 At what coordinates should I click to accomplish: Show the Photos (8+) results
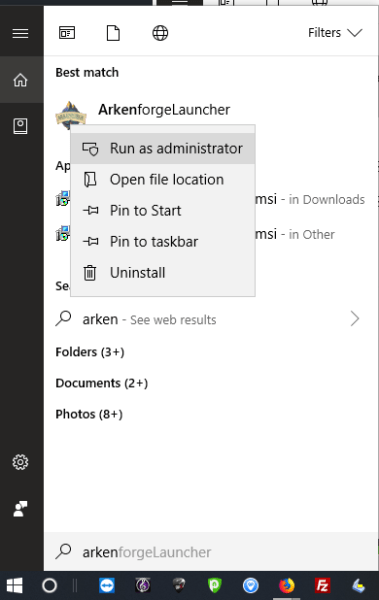89,414
